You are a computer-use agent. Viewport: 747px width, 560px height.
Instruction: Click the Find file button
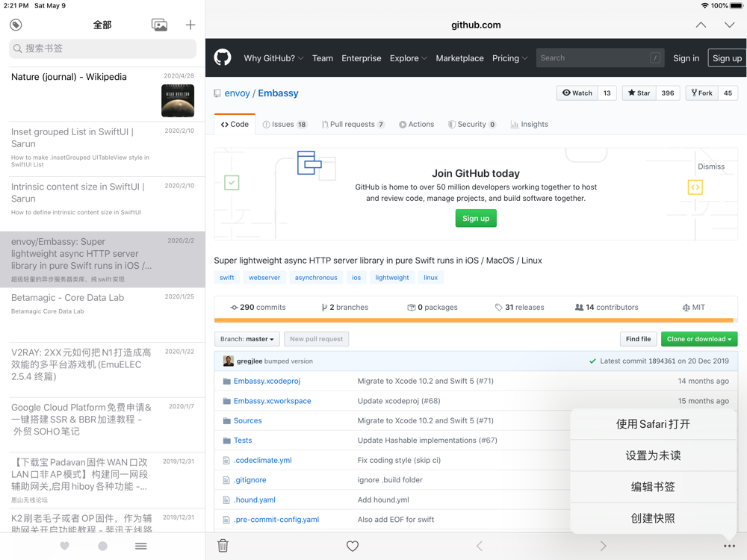(638, 339)
